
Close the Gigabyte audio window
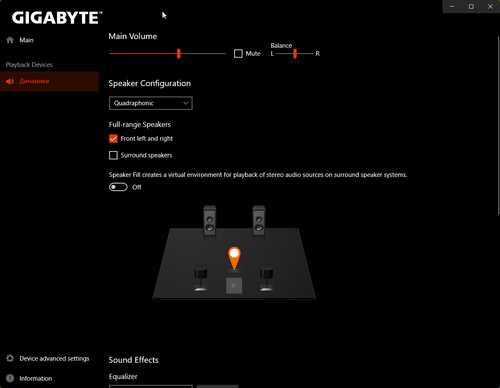pos(490,6)
